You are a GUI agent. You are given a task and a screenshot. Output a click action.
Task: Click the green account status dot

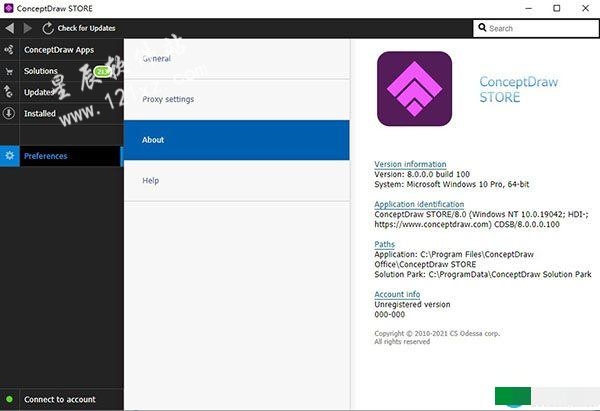click(9, 399)
